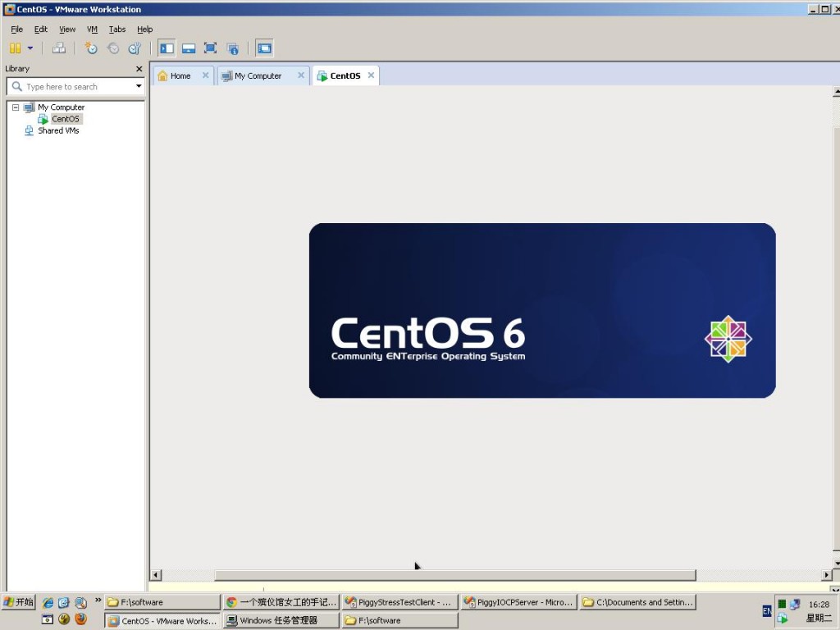This screenshot has width=840, height=630.
Task: Suspend the virtual machine
Action: pos(15,48)
